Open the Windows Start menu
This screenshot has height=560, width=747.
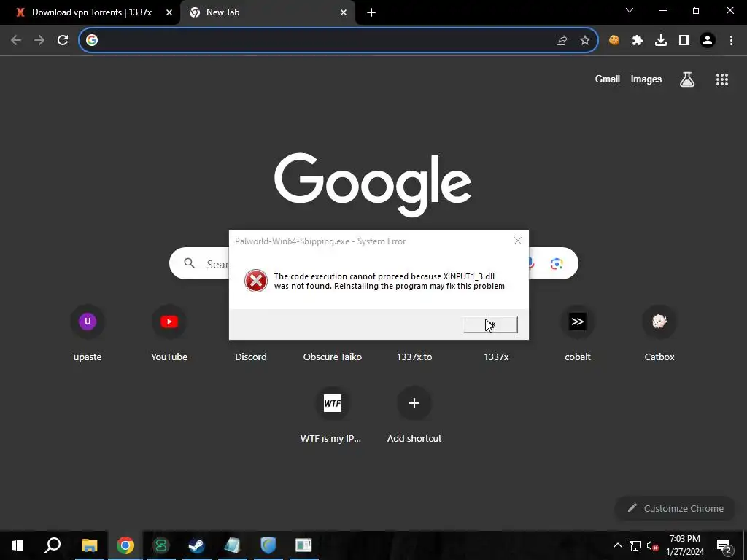pos(18,545)
